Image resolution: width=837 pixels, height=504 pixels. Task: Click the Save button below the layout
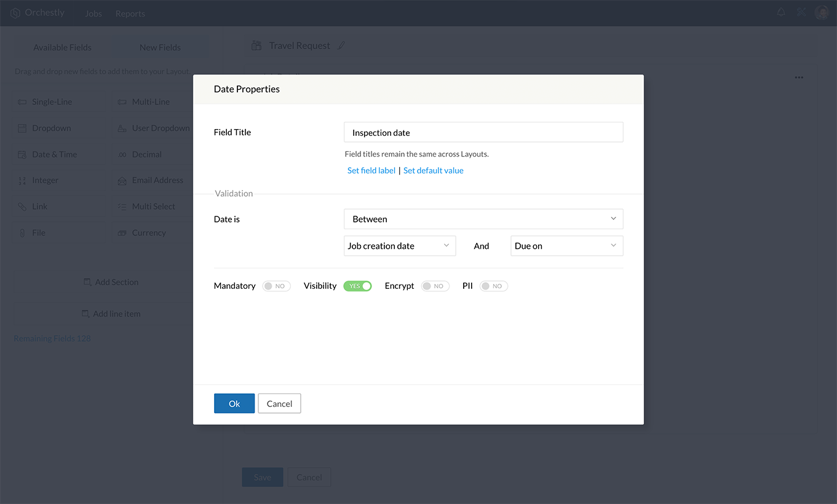(x=263, y=477)
